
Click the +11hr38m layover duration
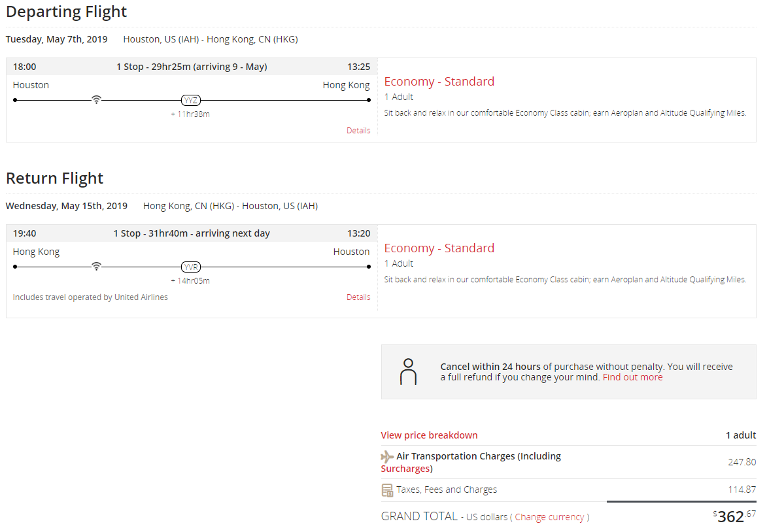pyautogui.click(x=190, y=114)
